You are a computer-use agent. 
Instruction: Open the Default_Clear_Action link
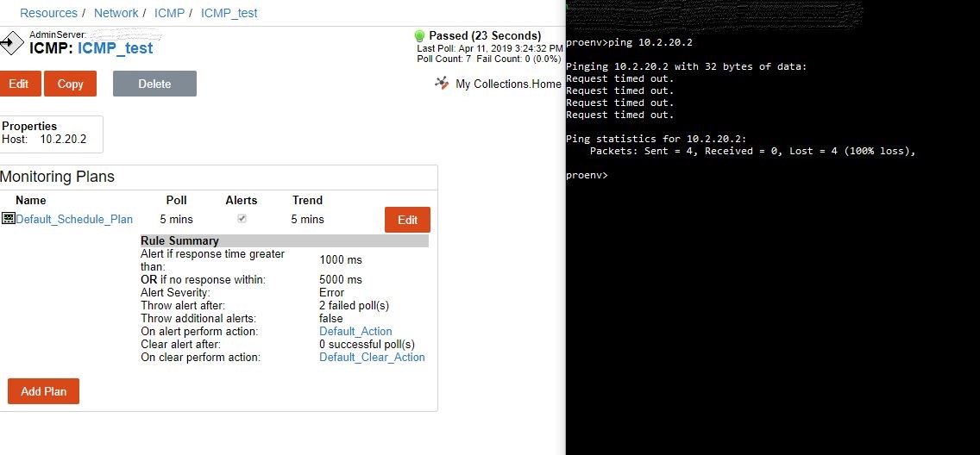tap(372, 357)
